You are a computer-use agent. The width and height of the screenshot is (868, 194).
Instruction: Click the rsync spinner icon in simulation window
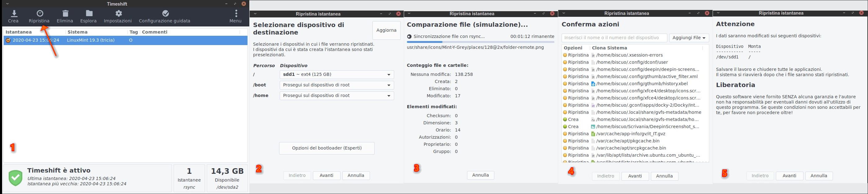[409, 36]
